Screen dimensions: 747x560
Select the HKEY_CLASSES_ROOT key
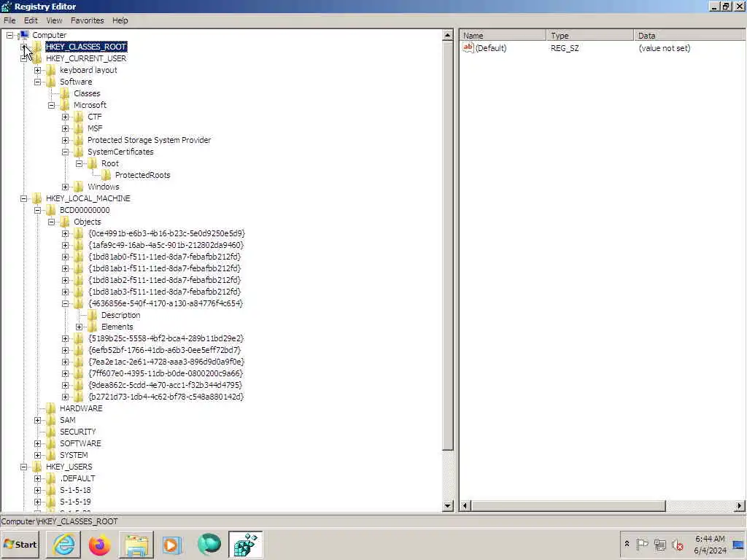pos(86,47)
